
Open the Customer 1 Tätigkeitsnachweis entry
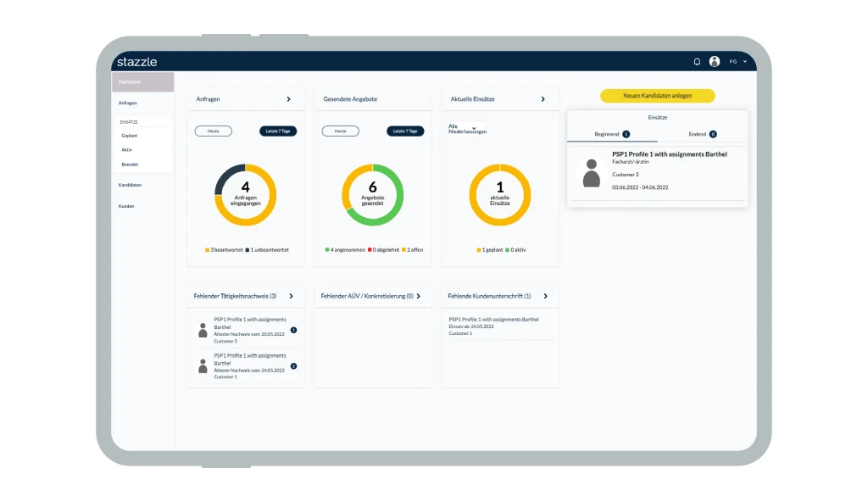coord(246,366)
